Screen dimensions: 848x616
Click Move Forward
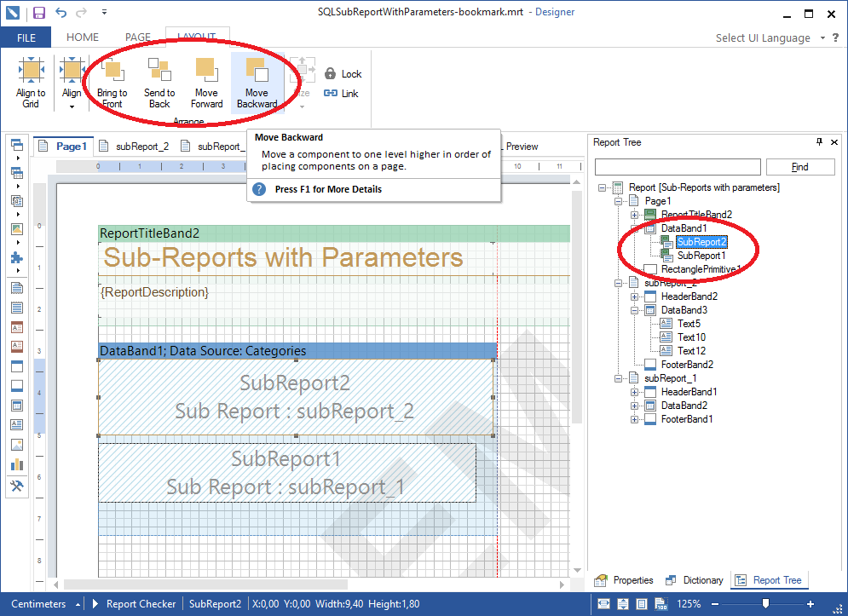[206, 83]
